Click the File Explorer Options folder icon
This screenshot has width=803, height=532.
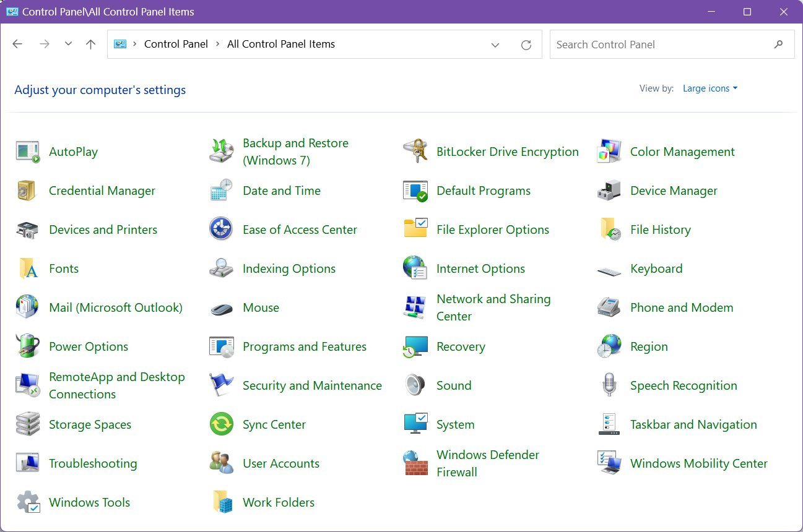pyautogui.click(x=415, y=230)
